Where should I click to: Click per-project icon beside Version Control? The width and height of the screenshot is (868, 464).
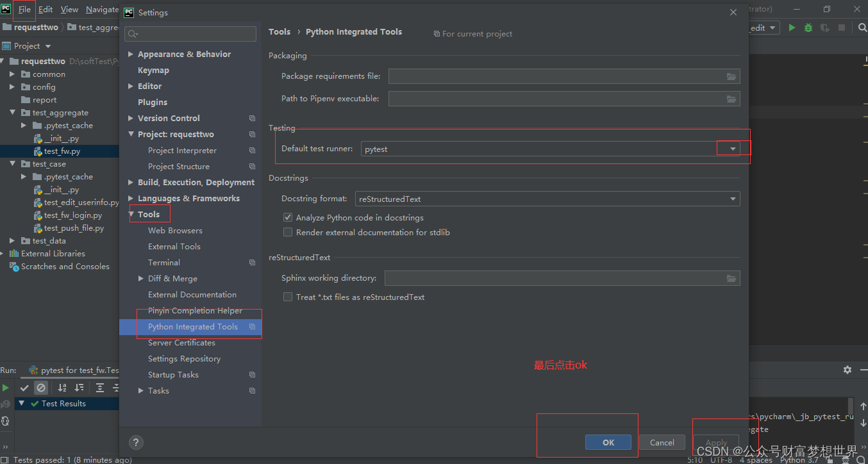(252, 118)
